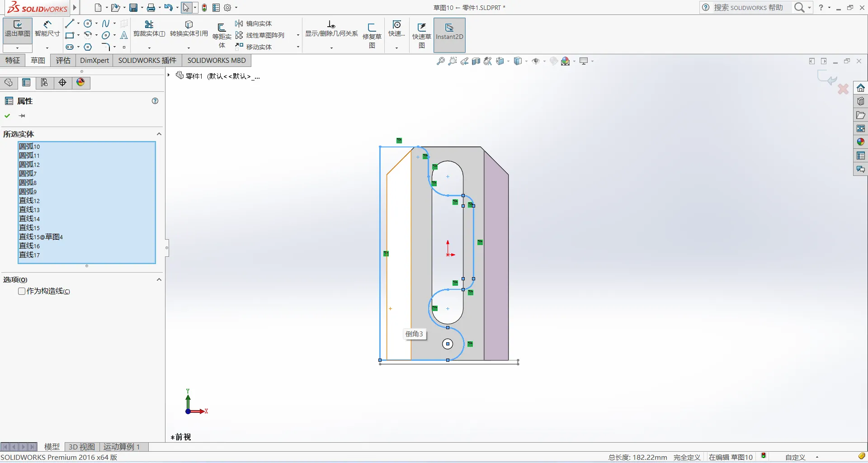Choose the Straight Slot tool

pos(69,47)
